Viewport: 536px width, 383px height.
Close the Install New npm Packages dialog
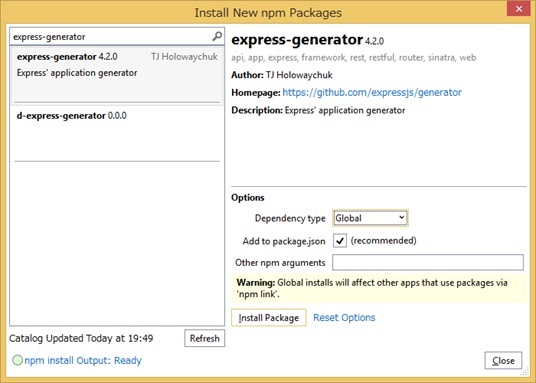(x=519, y=9)
